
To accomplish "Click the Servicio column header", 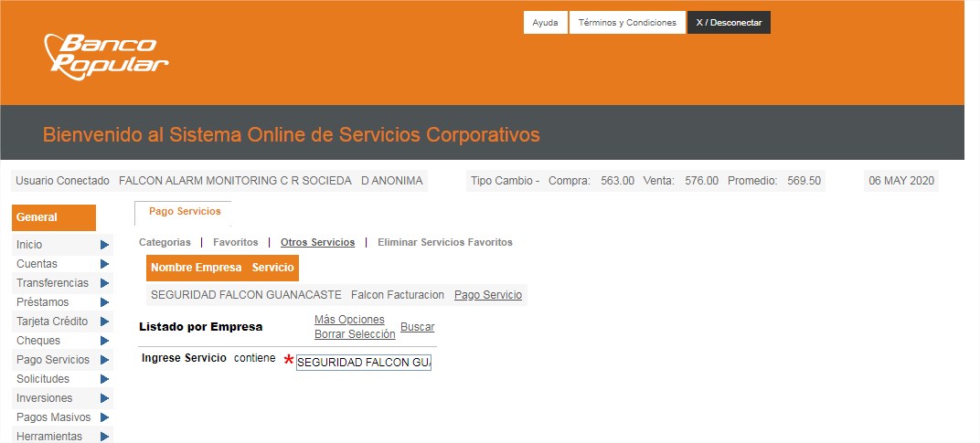I will 273,268.
